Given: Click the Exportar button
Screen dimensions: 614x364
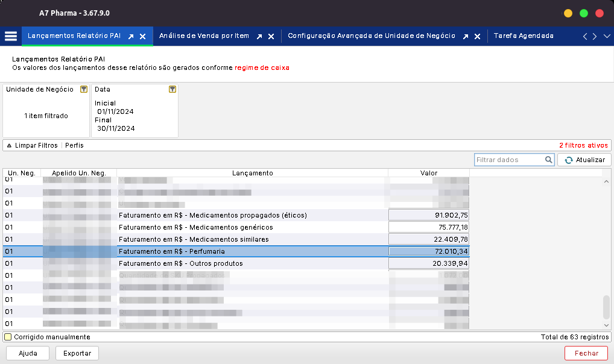Looking at the screenshot, I should pos(77,353).
